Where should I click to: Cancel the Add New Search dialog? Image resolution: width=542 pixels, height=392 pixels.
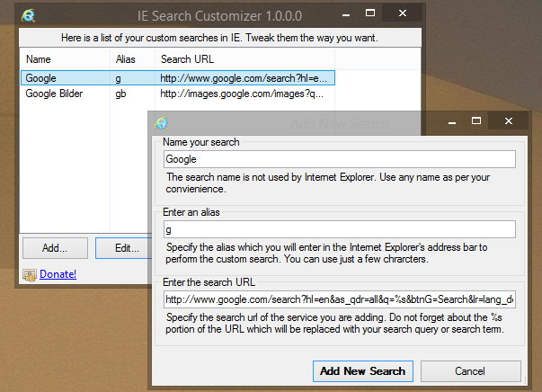tap(470, 371)
